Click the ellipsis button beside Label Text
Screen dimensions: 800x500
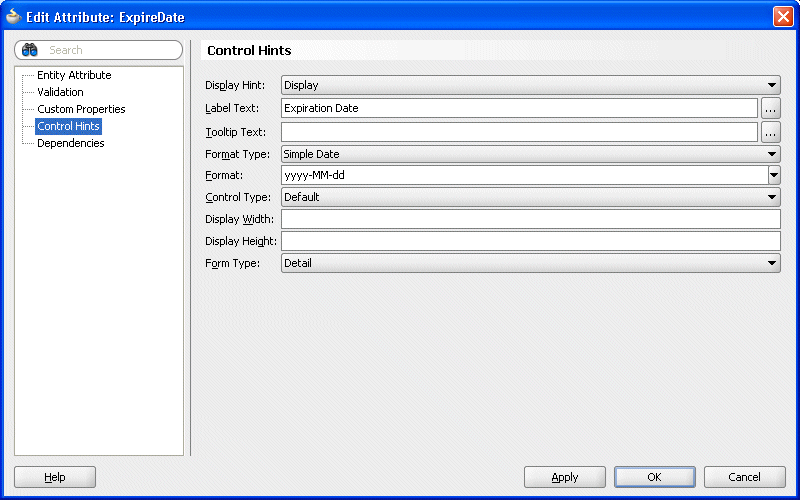[x=770, y=109]
